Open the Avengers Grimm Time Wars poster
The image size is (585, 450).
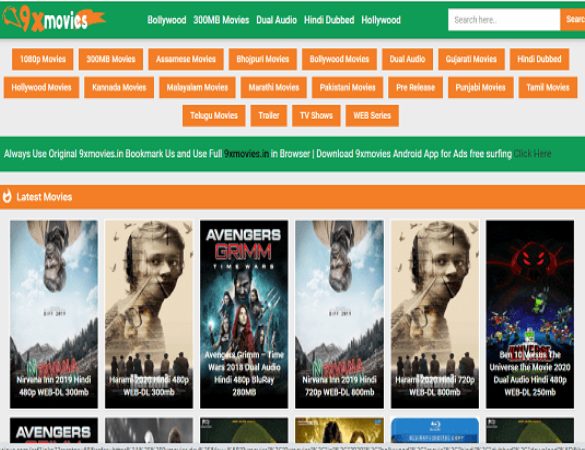(x=244, y=314)
